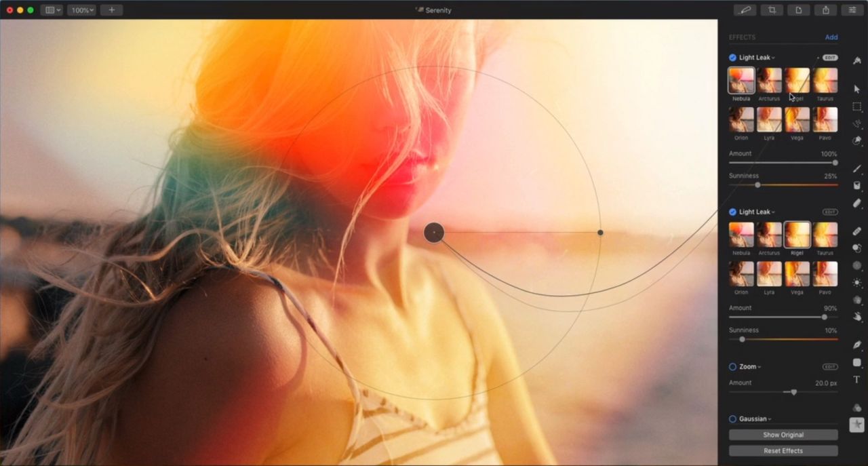This screenshot has width=868, height=466.
Task: Select the Rectangular Selection tool
Action: pyautogui.click(x=856, y=106)
